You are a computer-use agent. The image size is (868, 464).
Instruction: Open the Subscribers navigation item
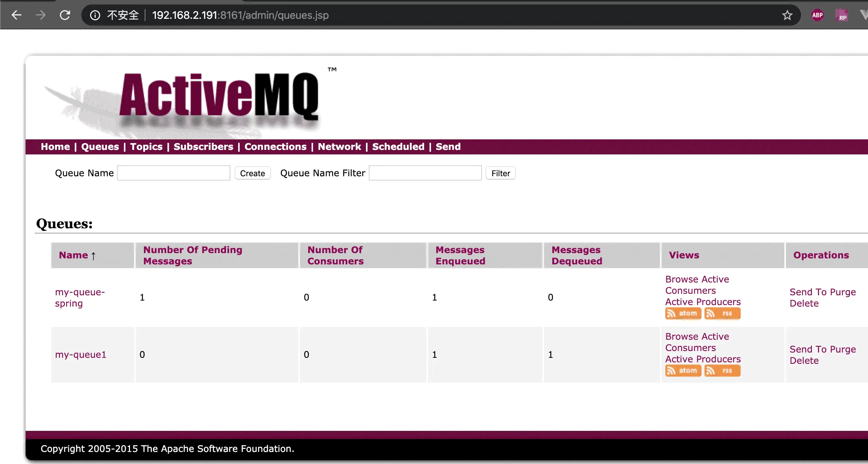pos(203,147)
